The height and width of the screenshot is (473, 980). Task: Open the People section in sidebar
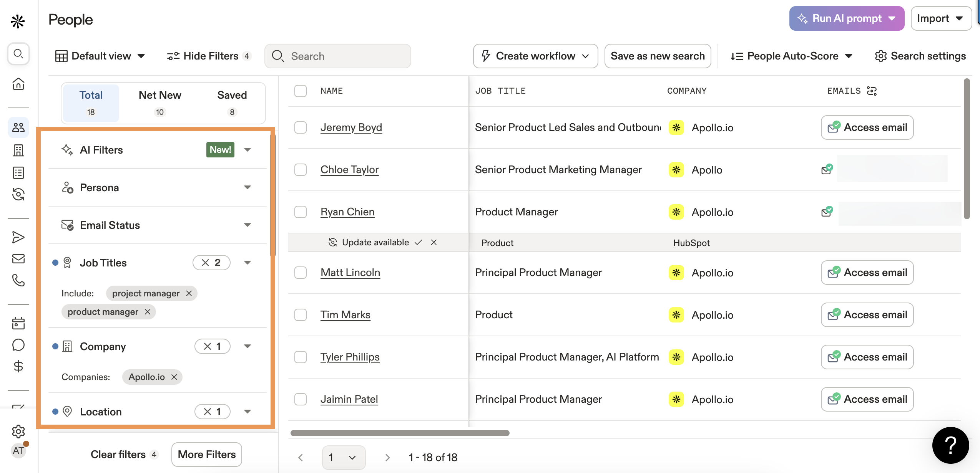18,127
